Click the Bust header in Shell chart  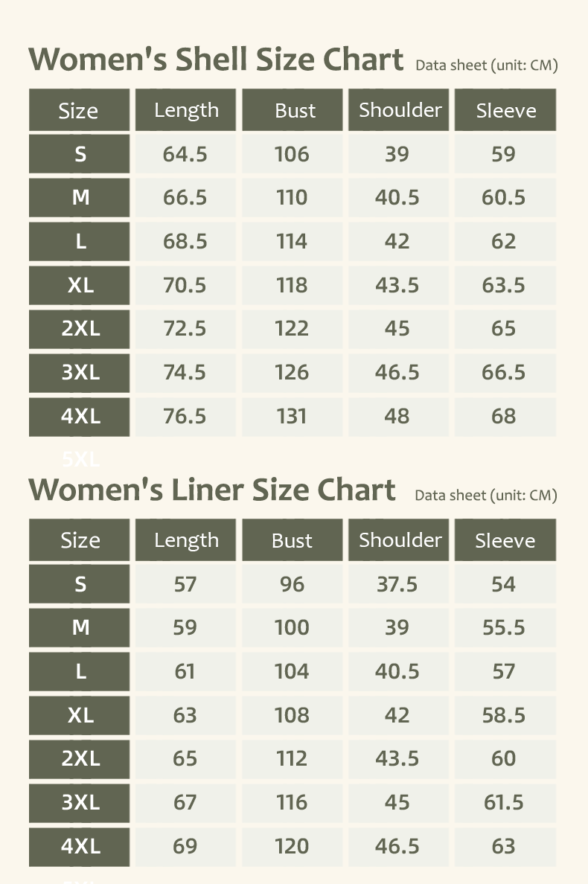292,110
